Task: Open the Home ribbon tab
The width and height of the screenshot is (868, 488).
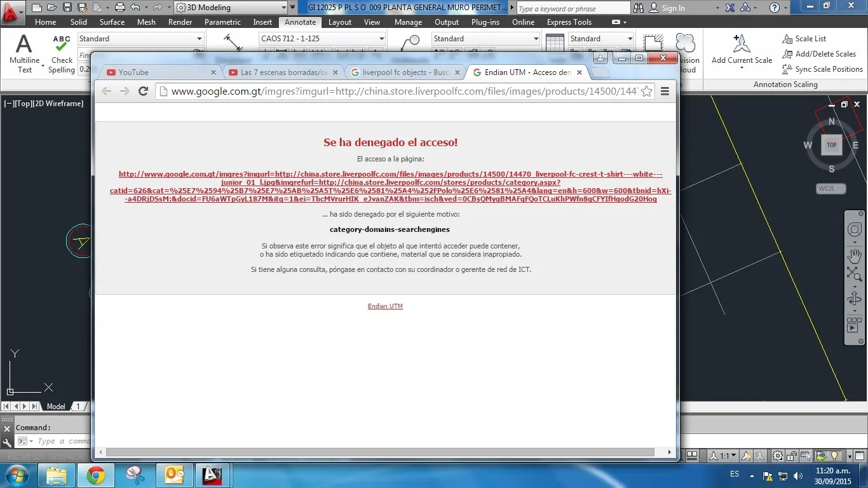Action: [45, 22]
